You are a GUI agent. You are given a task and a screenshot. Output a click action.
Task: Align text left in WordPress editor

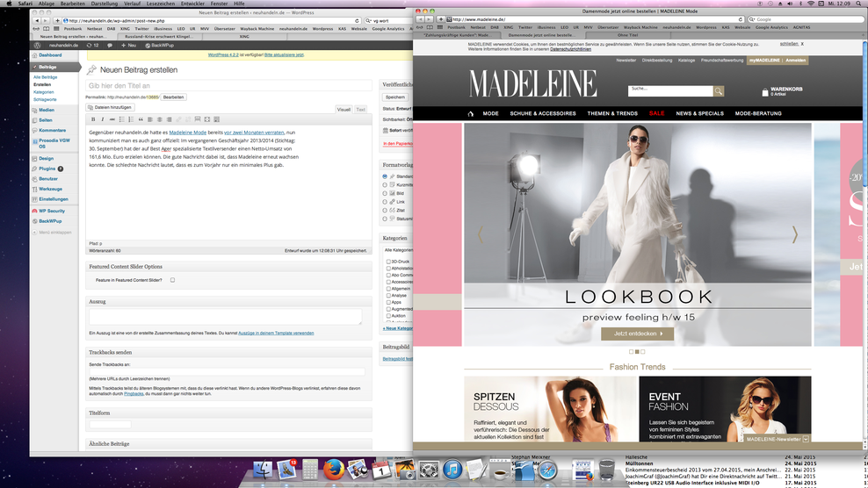pyautogui.click(x=150, y=119)
